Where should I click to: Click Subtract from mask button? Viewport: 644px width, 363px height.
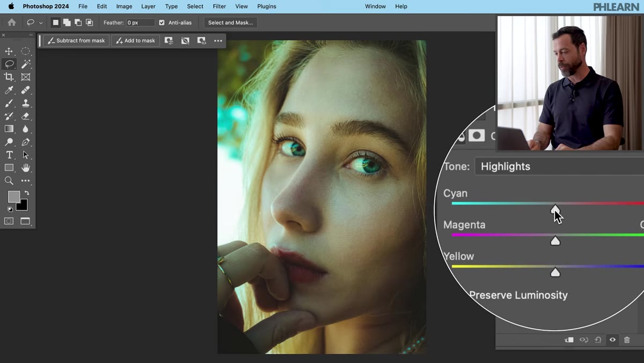pos(77,41)
